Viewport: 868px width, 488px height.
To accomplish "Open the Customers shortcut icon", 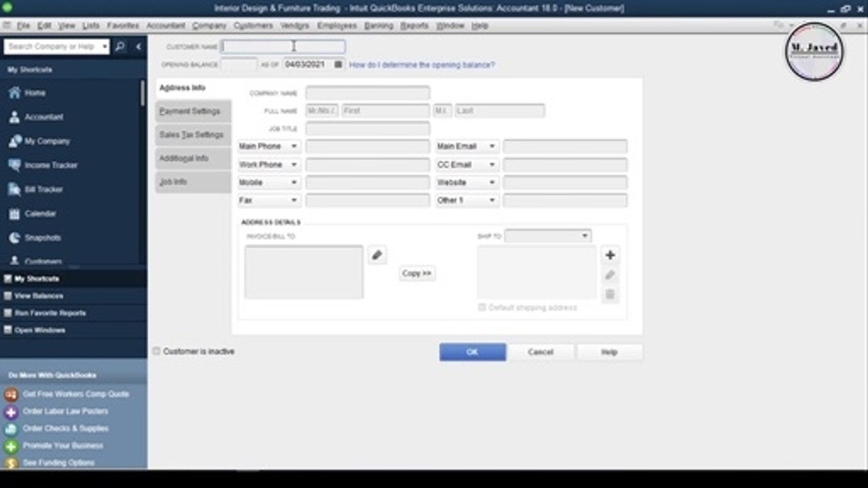I will coord(14,261).
